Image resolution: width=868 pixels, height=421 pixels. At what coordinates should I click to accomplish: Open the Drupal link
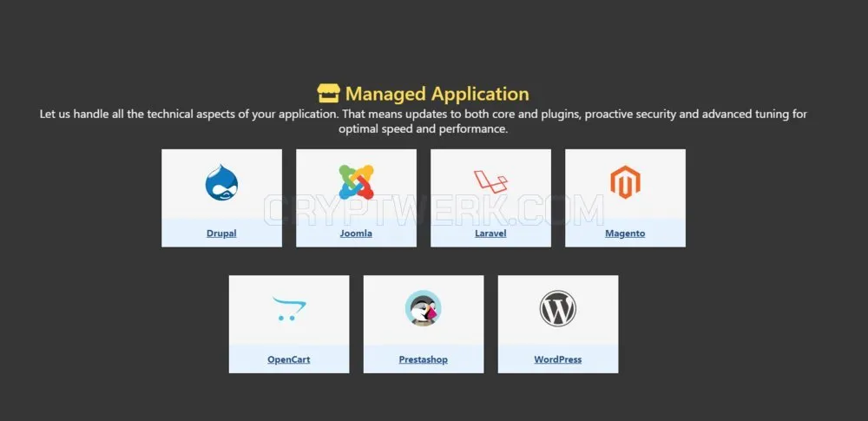pyautogui.click(x=221, y=234)
